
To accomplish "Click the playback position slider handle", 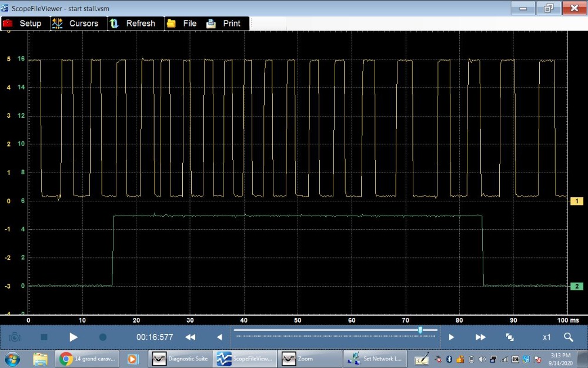I will [420, 330].
